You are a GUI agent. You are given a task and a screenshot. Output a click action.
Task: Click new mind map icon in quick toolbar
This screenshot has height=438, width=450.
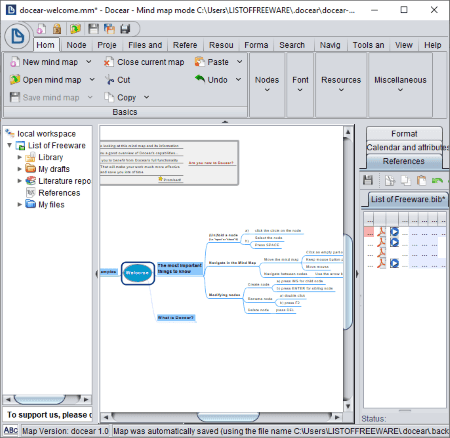[41, 29]
